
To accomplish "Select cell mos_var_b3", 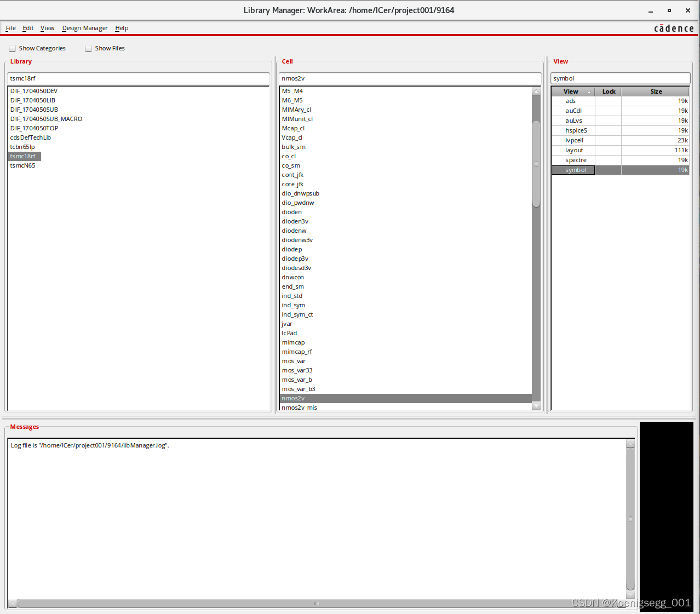I will [x=299, y=389].
